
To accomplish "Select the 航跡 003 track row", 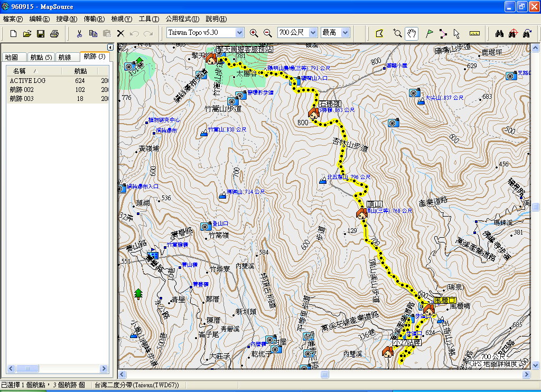I will tap(57, 98).
